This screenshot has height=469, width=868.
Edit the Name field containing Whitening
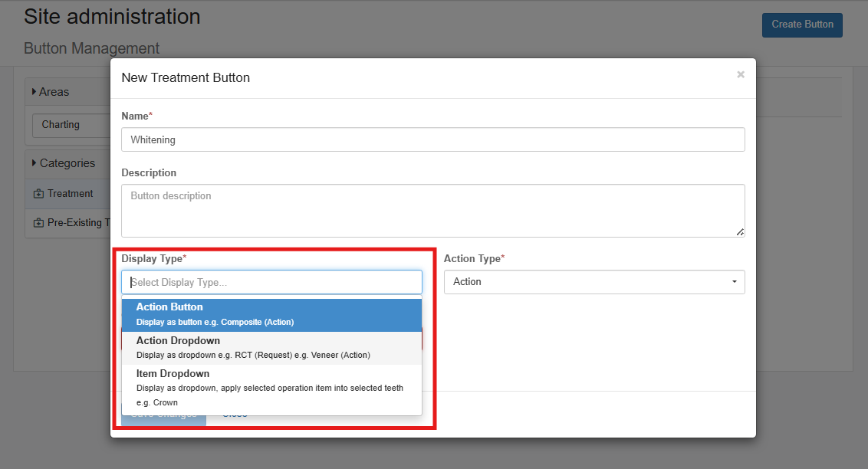[433, 140]
